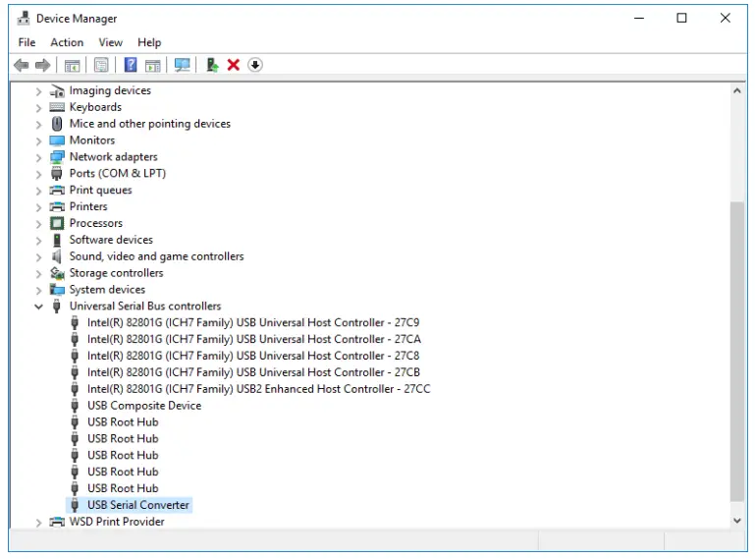
Task: Click the Monitors category icon
Action: pos(57,140)
